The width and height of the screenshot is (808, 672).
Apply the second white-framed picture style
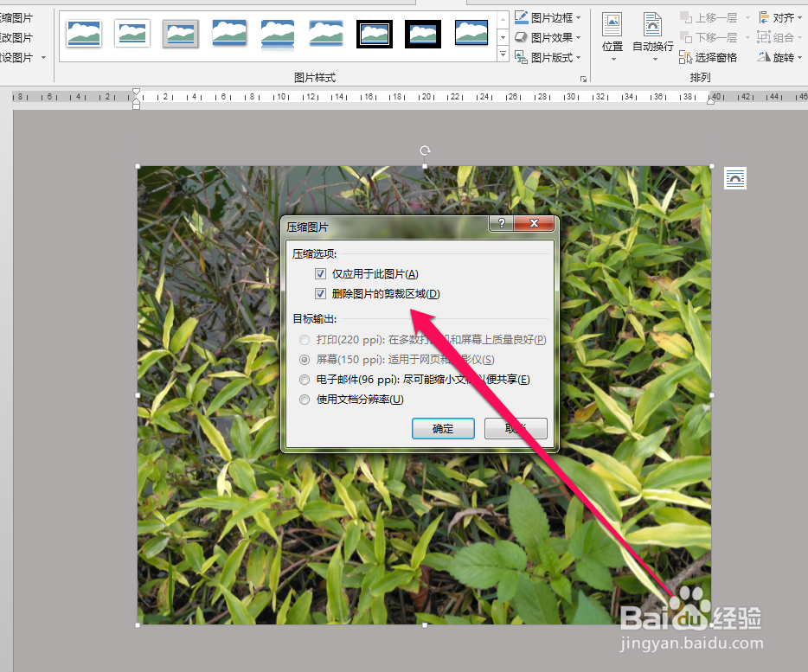131,34
